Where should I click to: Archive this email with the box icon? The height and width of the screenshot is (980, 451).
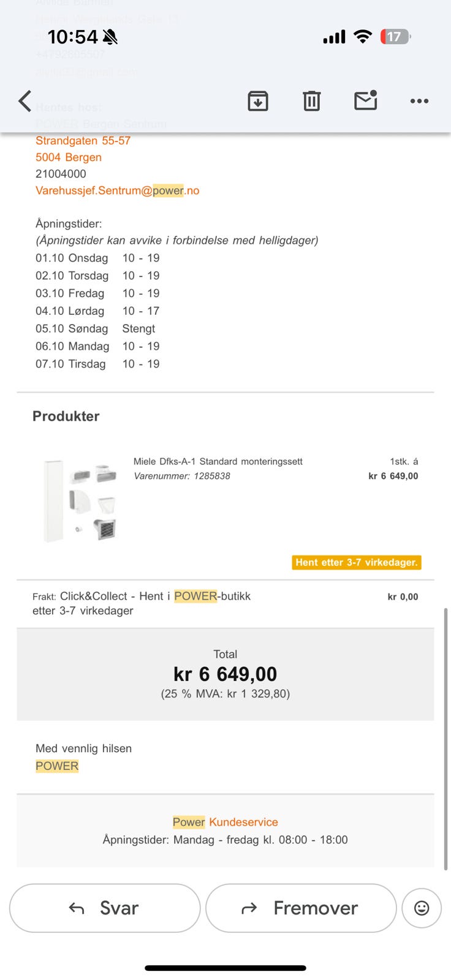point(258,101)
